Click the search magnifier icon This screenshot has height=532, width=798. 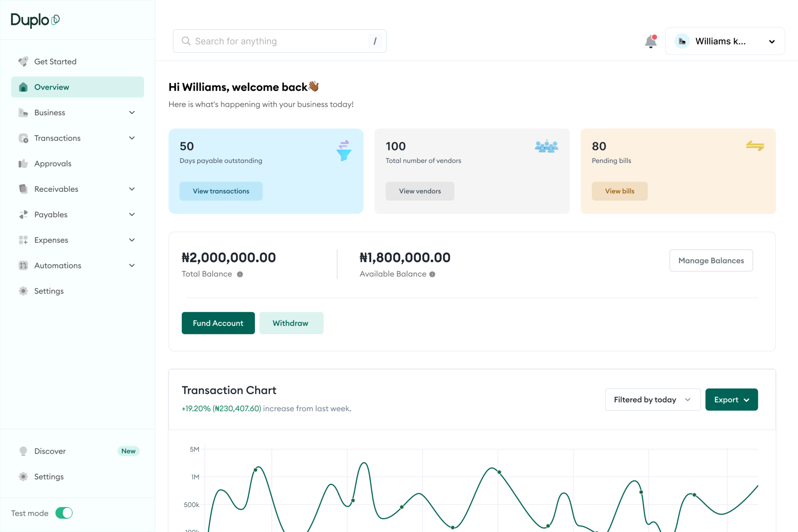click(186, 41)
